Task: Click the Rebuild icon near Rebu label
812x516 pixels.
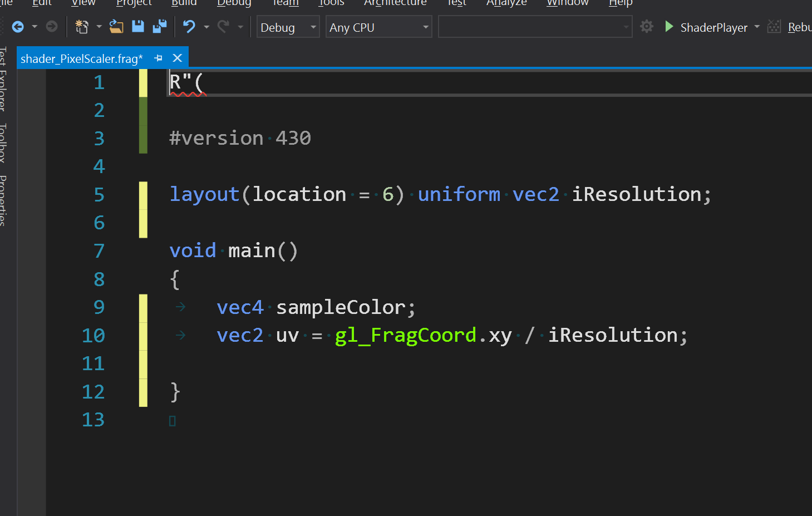Action: coord(774,26)
